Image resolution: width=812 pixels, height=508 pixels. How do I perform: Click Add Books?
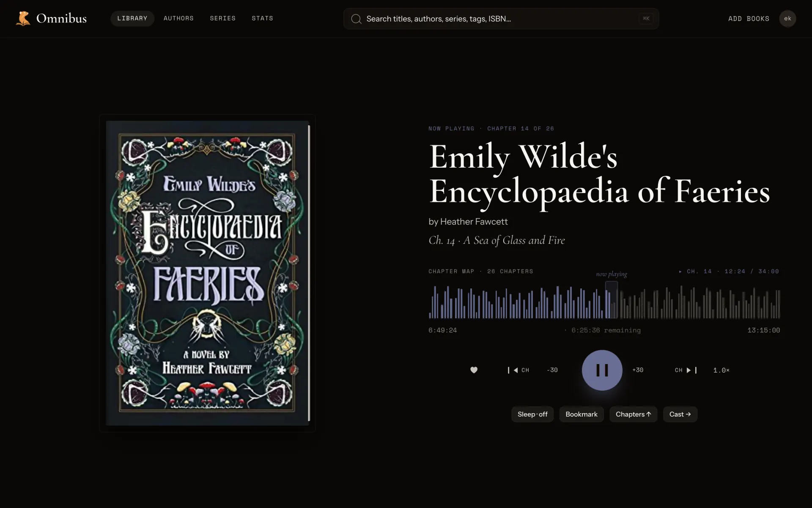click(749, 19)
